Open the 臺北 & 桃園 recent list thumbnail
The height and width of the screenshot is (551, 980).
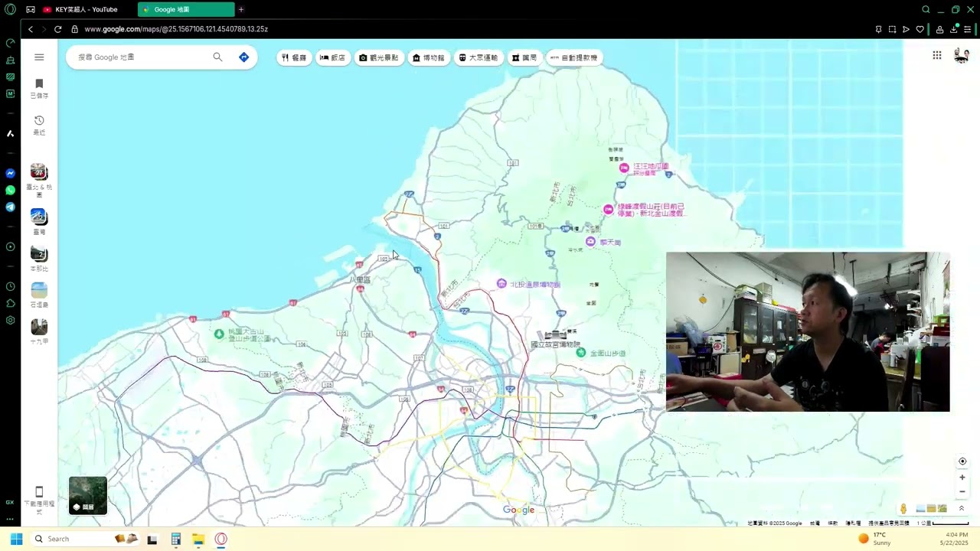pyautogui.click(x=39, y=173)
